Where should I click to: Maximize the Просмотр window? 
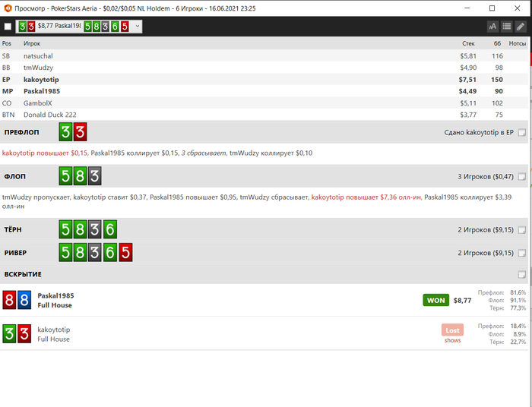click(492, 8)
